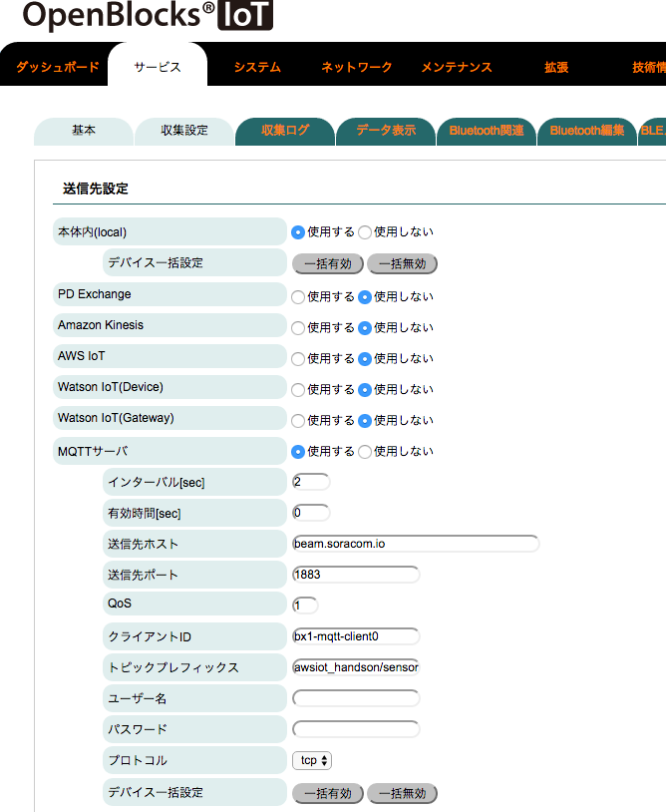This screenshot has width=666, height=812.
Task: Select 使用しない for Amazon Kinesis
Action: point(365,328)
